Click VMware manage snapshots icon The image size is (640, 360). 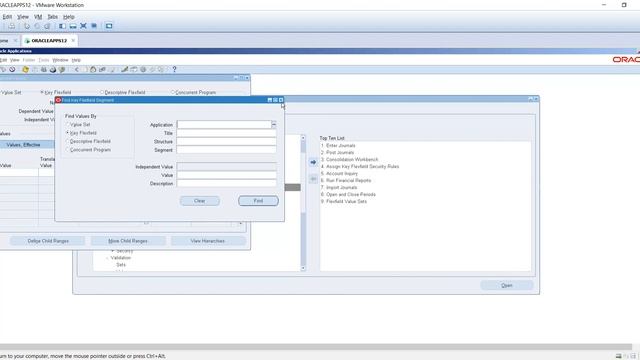click(x=47, y=26)
